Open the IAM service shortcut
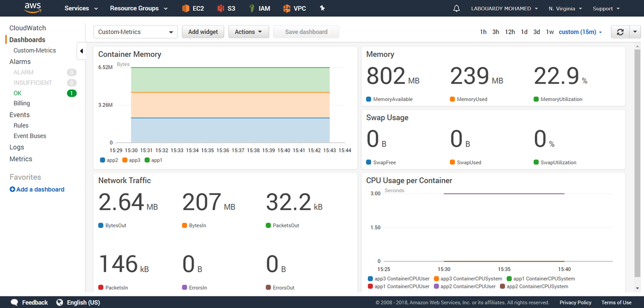Screen dimensions: 644x308 259,9
